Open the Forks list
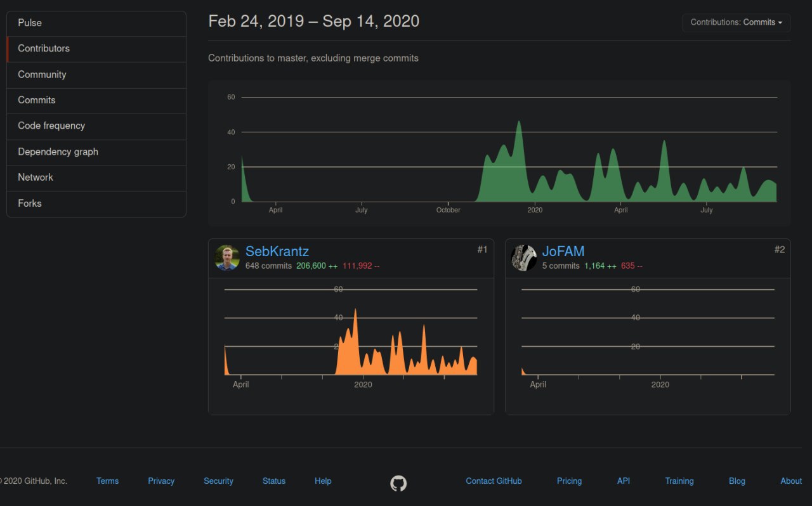The image size is (812, 506). tap(96, 204)
